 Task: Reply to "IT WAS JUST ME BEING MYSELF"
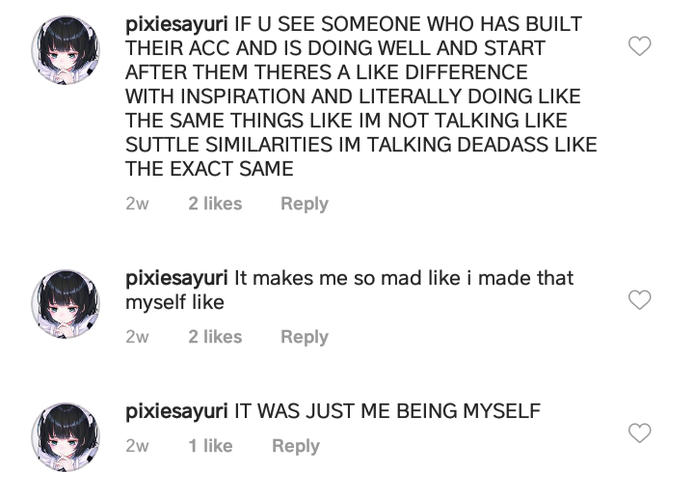296,446
